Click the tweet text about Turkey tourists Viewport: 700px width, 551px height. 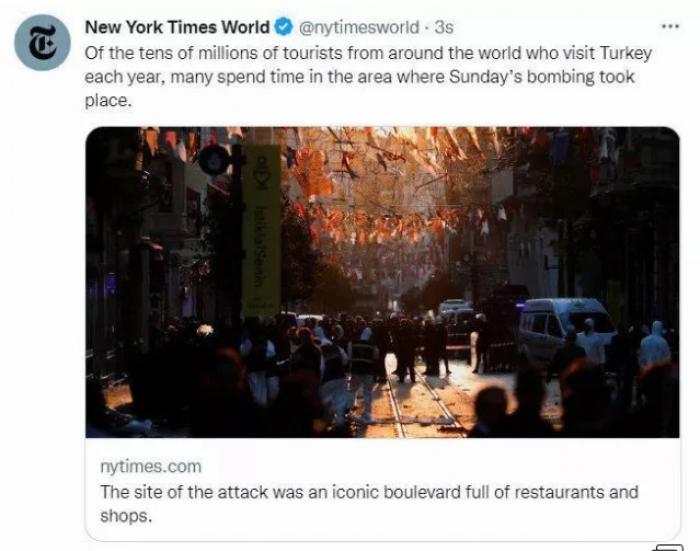click(368, 76)
